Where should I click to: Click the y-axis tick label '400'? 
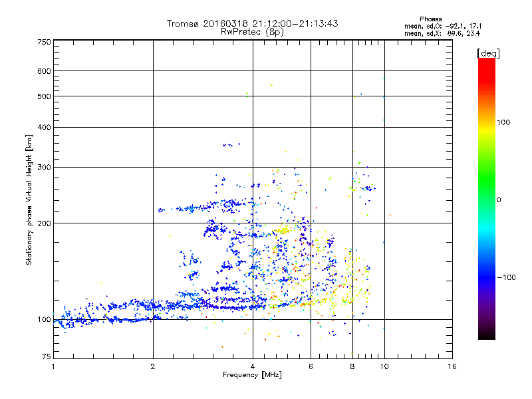[44, 127]
